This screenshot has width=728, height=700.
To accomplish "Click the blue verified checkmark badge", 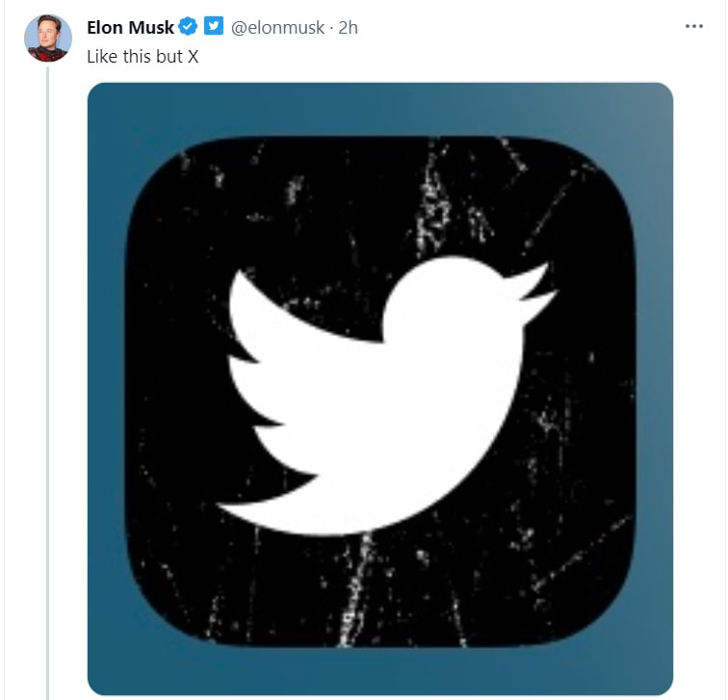I will 189,27.
